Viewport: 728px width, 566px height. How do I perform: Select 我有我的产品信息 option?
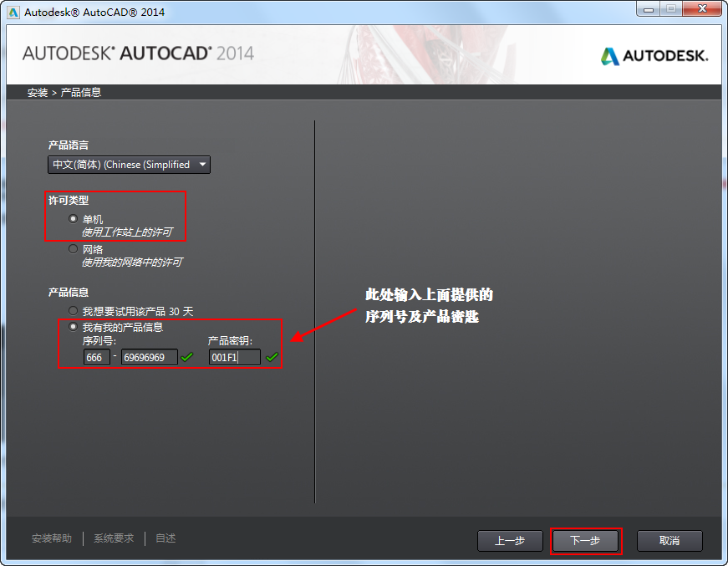pos(73,327)
